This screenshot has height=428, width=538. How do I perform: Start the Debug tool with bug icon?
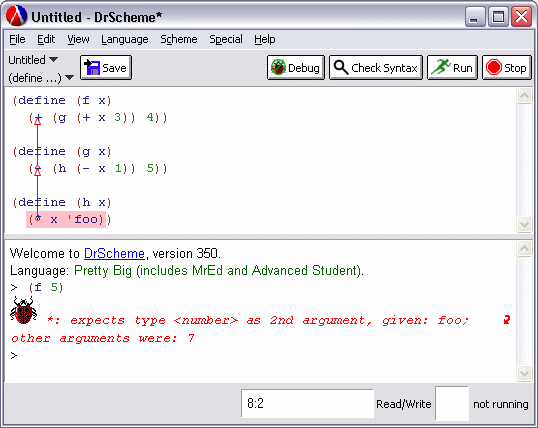(296, 68)
